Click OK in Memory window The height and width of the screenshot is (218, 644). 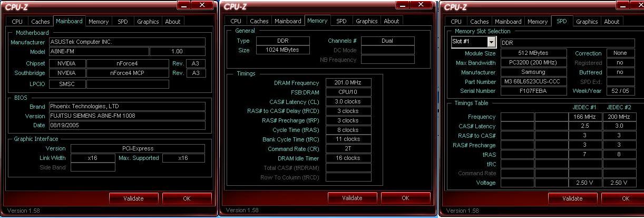(x=405, y=198)
